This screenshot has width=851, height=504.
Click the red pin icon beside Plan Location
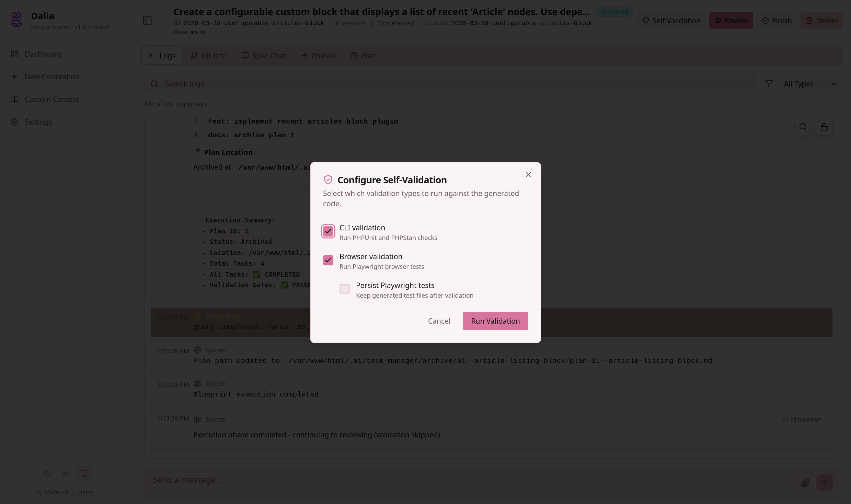pos(197,152)
